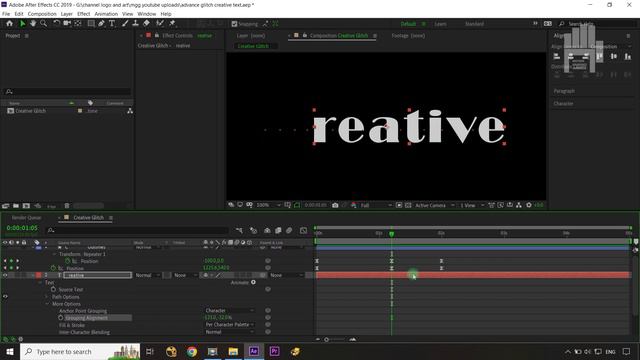
Task: Click the Draft 3D icon in timeline
Action: click(x=253, y=231)
